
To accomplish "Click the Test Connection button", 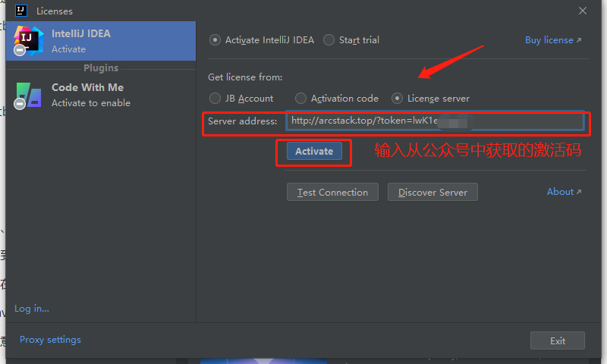I will pyautogui.click(x=332, y=193).
